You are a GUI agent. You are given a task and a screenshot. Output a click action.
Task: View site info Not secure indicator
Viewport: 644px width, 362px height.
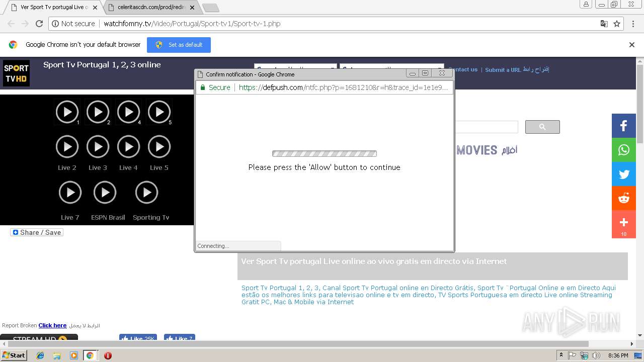point(73,24)
